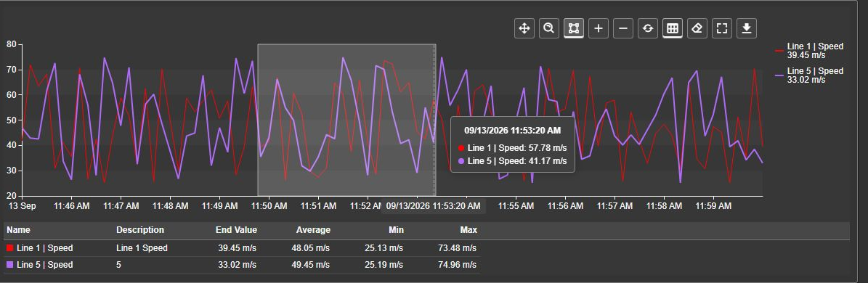The width and height of the screenshot is (868, 283).
Task: Zoom in with the plus button
Action: [599, 28]
